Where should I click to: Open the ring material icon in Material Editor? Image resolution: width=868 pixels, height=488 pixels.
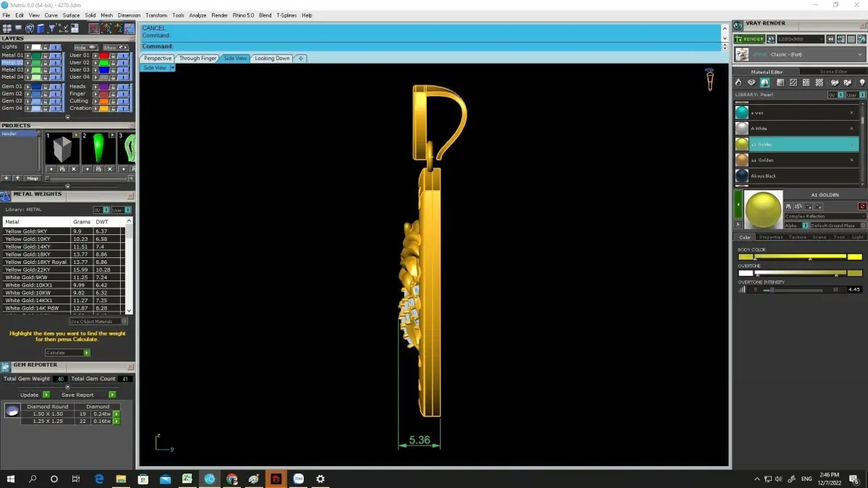739,82
